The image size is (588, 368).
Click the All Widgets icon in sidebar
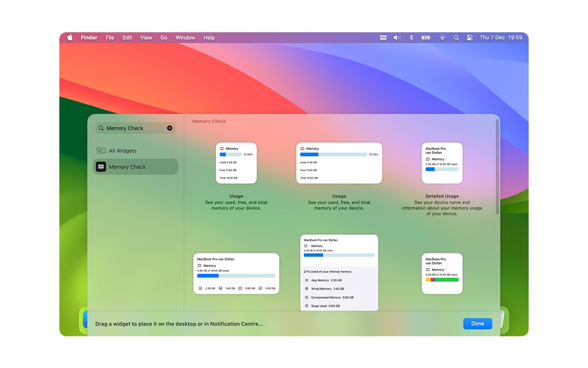pos(101,151)
